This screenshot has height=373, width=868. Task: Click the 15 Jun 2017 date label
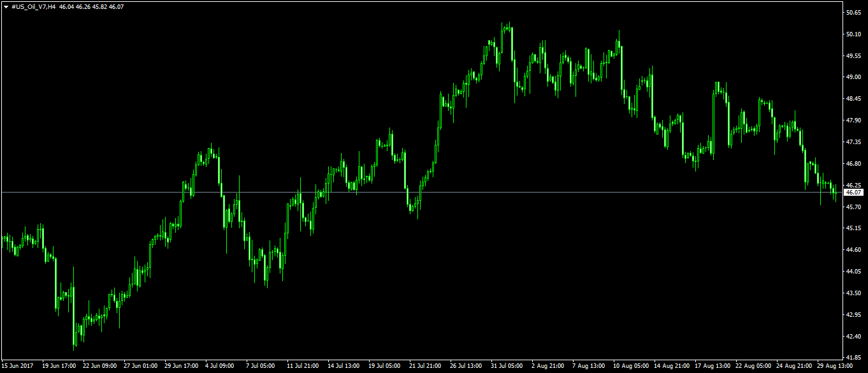point(16,367)
